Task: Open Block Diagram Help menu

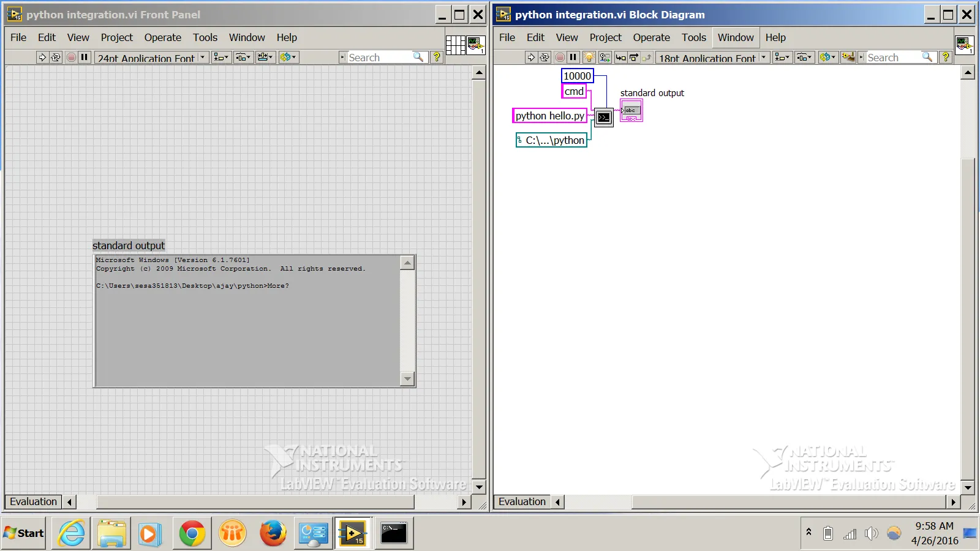Action: [x=775, y=37]
